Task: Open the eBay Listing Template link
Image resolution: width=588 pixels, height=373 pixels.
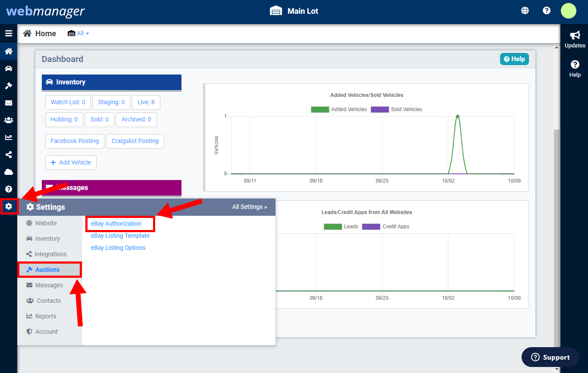Action: 120,236
